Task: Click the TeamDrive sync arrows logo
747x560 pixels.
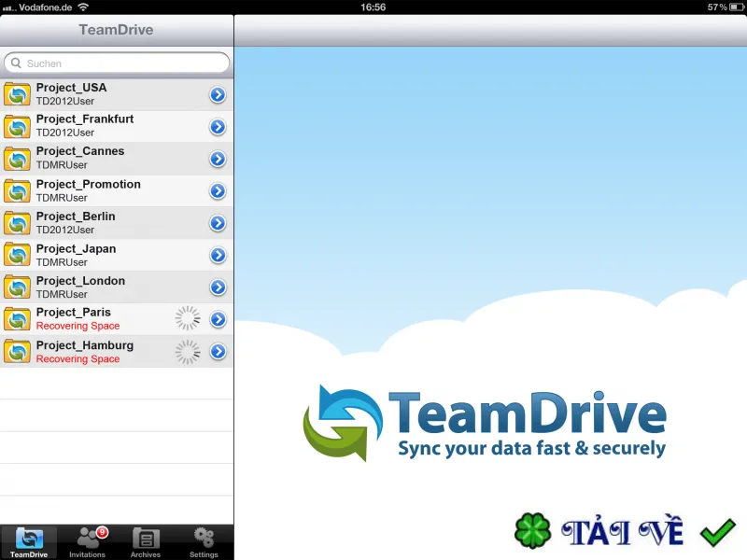Action: pyautogui.click(x=342, y=423)
